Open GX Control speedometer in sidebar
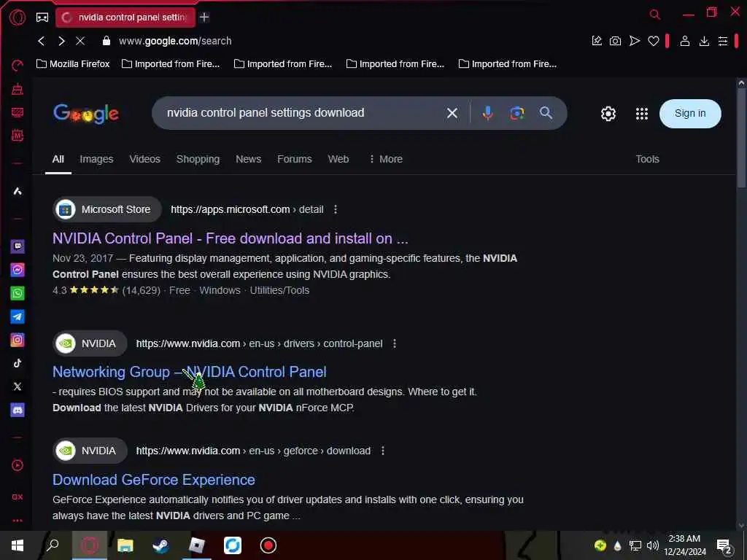Viewport: 747px width, 560px height. (x=18, y=66)
